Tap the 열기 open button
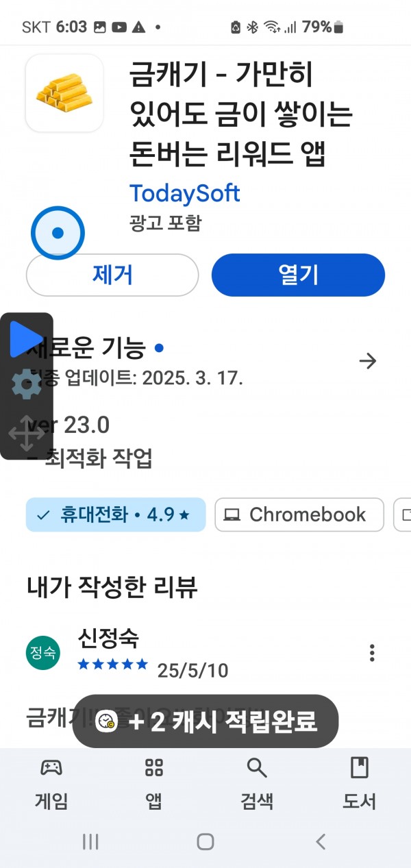This screenshot has width=411, height=868. coord(298,275)
